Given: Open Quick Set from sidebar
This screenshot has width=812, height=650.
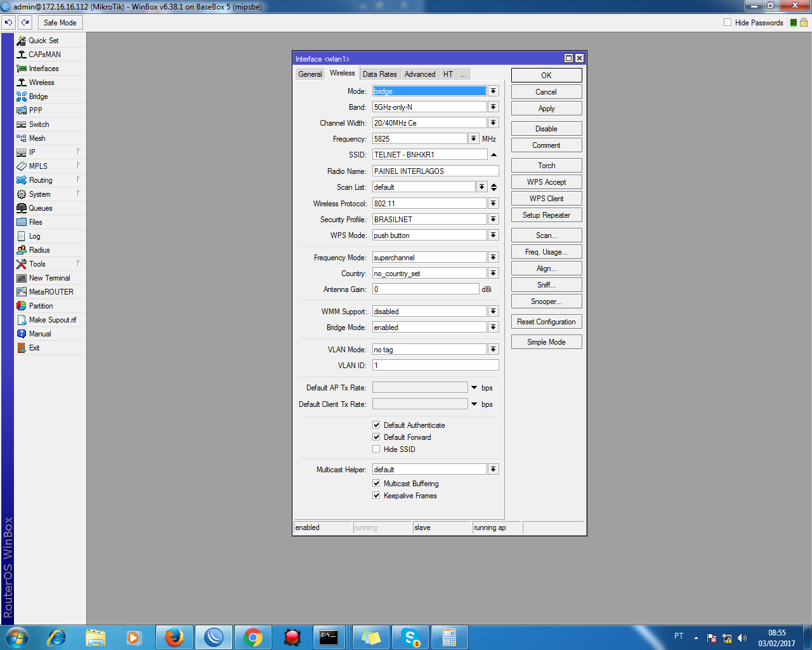Looking at the screenshot, I should click(x=43, y=41).
